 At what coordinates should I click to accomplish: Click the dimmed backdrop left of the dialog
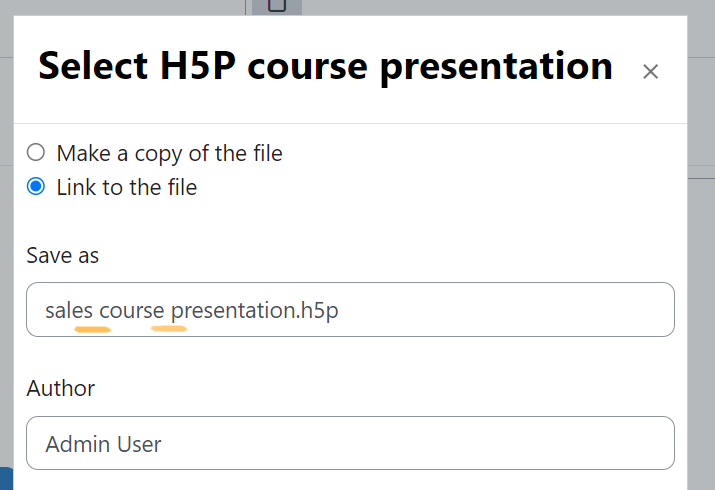[x=6, y=273]
